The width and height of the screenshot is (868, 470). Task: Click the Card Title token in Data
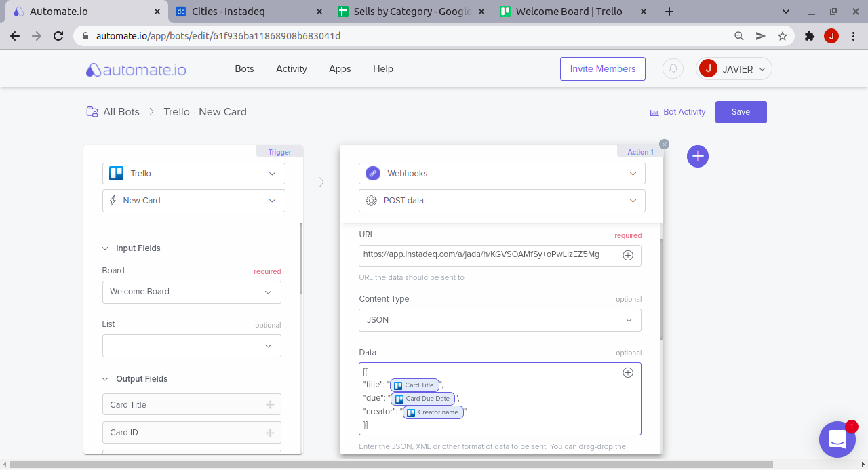tap(415, 385)
